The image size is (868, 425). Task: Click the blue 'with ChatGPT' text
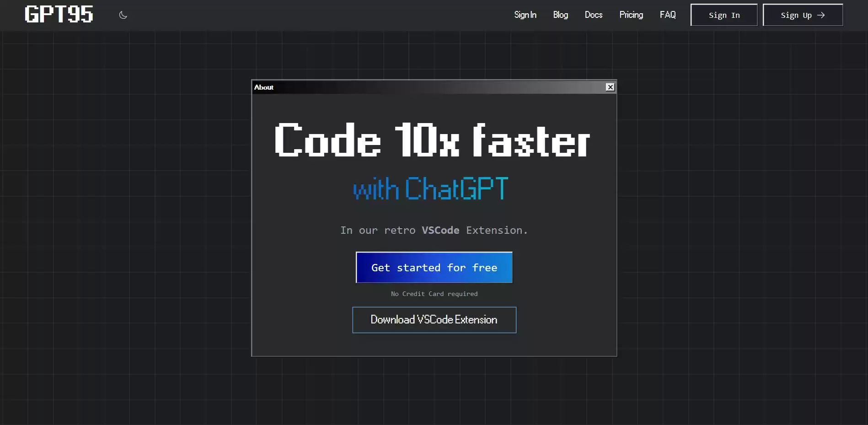pyautogui.click(x=430, y=189)
